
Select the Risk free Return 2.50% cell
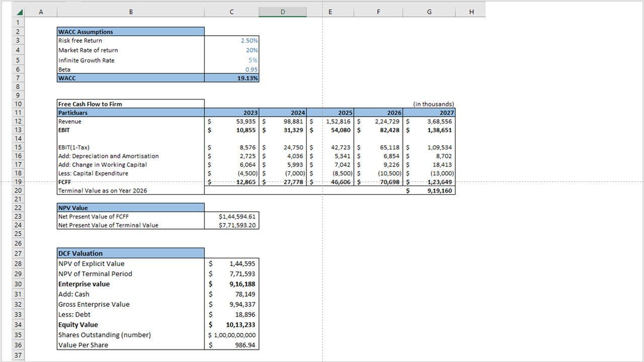(232, 41)
